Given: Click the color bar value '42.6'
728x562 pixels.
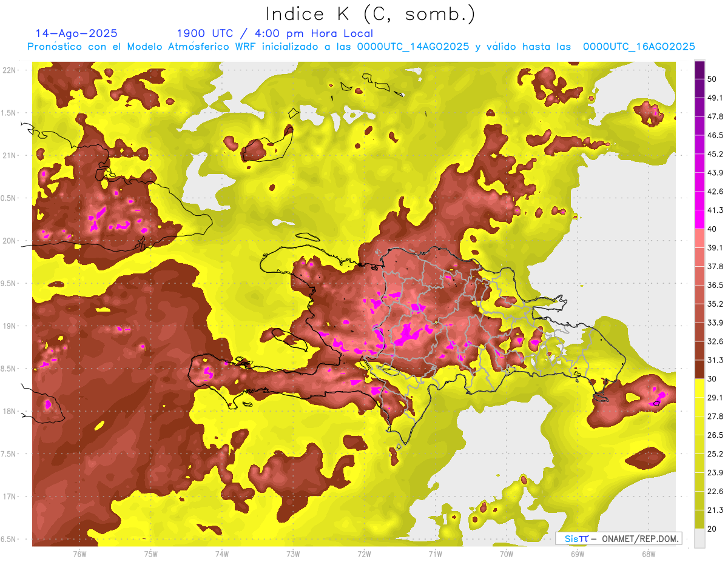Looking at the screenshot, I should pyautogui.click(x=715, y=192).
